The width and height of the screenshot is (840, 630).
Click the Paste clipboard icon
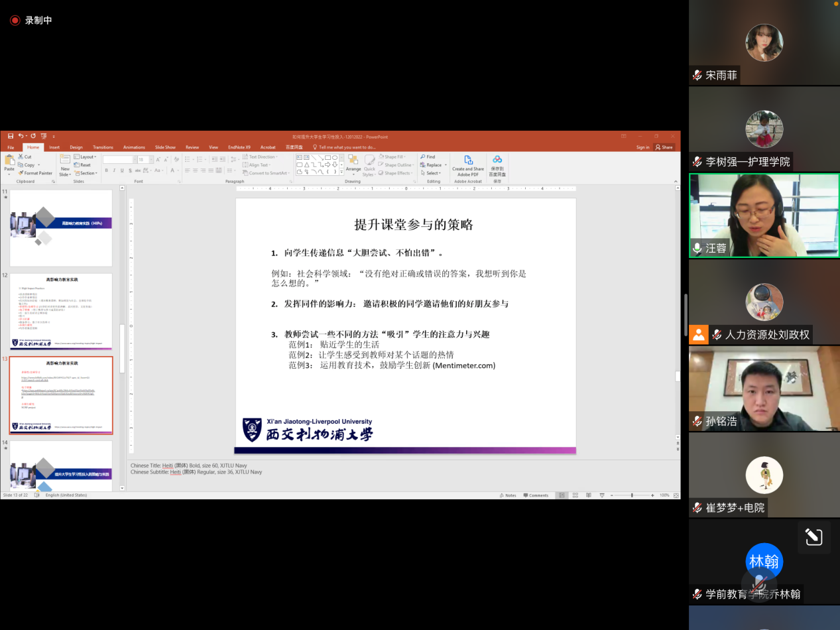(9, 160)
